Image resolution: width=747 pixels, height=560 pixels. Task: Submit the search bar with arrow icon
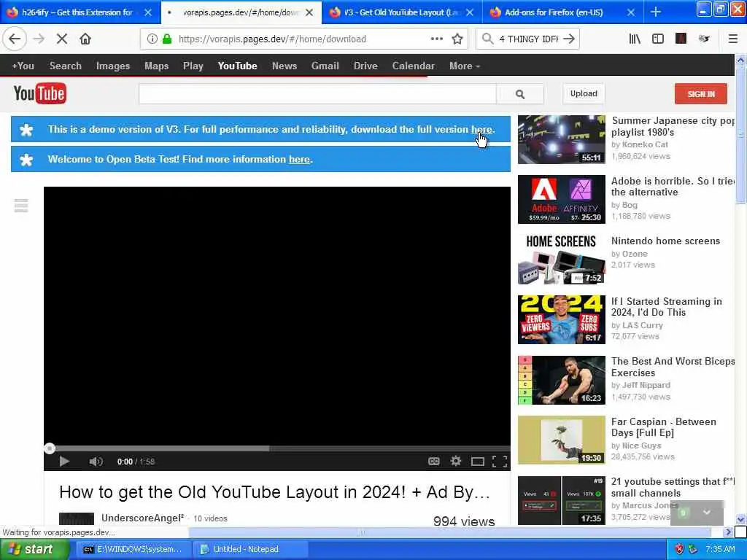(569, 39)
